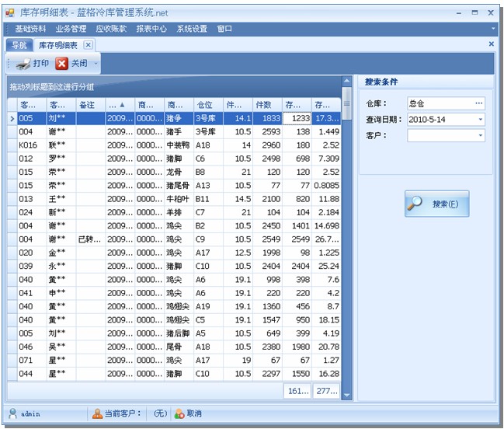Open the 业务管理 menu
The width and height of the screenshot is (504, 429).
click(71, 29)
